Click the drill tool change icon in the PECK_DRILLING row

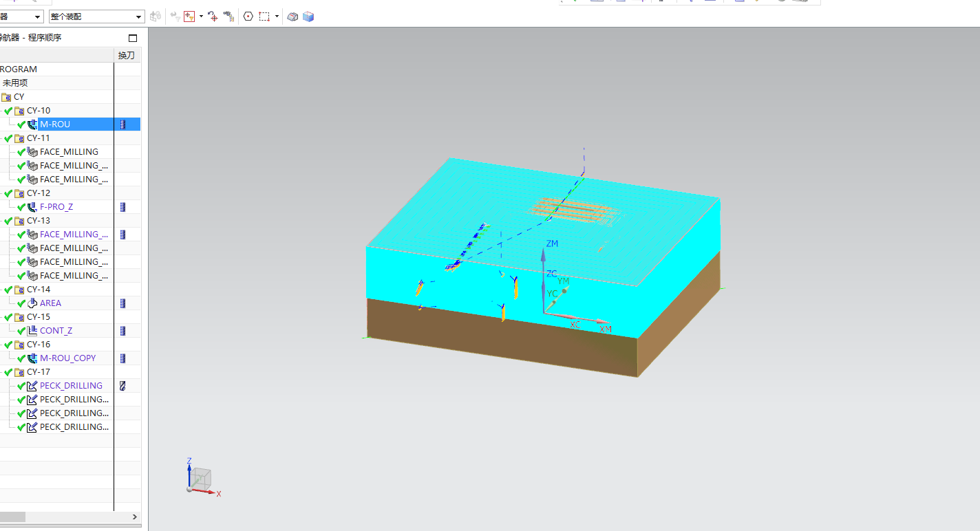coord(123,386)
